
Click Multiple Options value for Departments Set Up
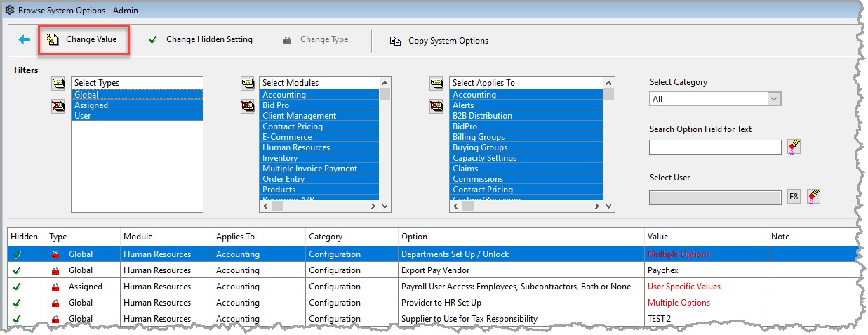click(679, 254)
